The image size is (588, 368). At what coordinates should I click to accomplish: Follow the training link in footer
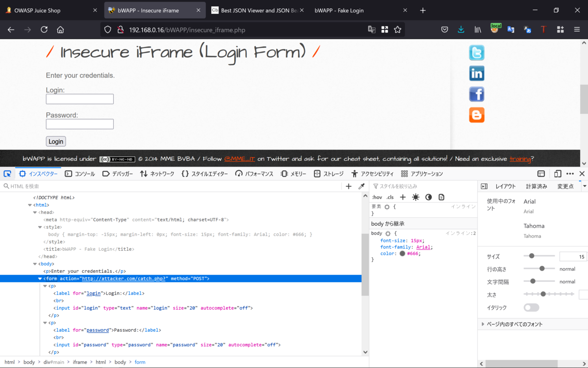click(520, 159)
